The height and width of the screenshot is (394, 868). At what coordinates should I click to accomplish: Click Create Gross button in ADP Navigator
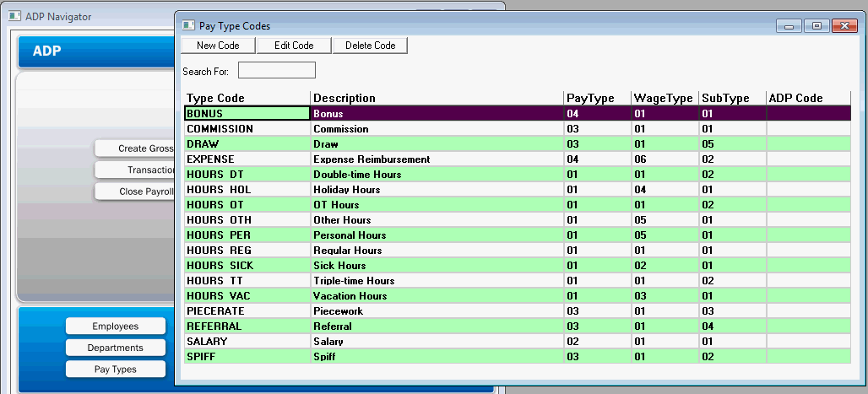point(134,148)
